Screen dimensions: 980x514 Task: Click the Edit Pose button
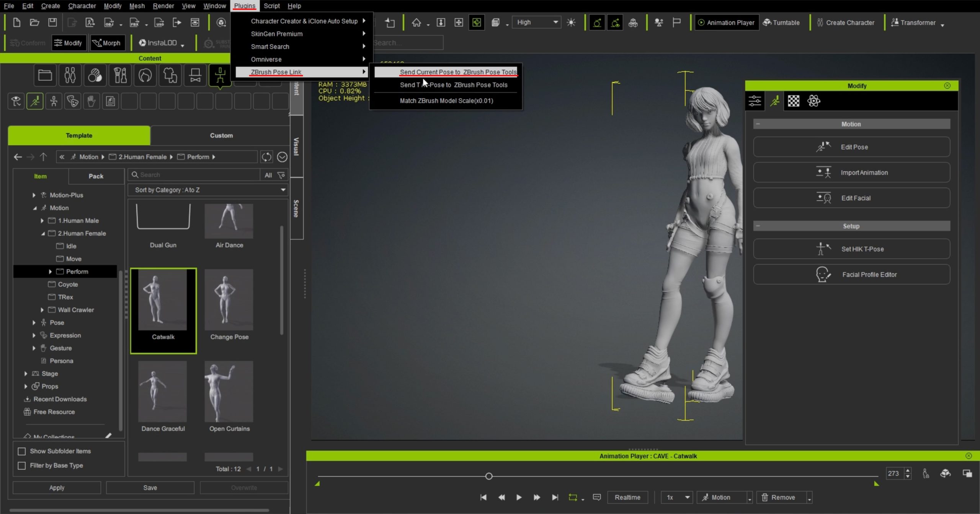click(x=851, y=147)
